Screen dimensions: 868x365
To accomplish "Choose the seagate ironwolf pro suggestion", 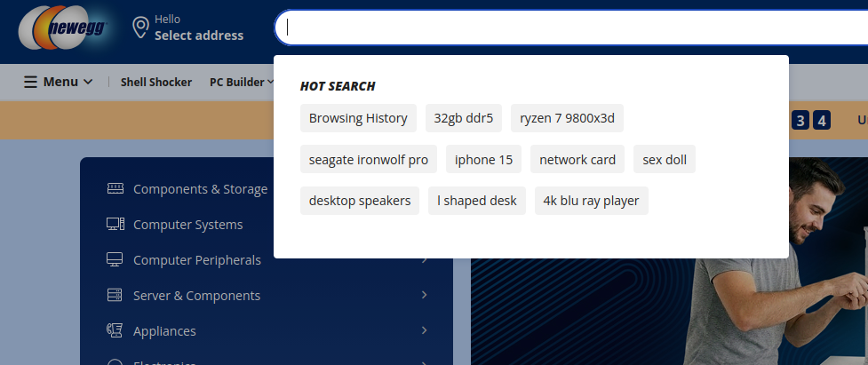I will [369, 159].
